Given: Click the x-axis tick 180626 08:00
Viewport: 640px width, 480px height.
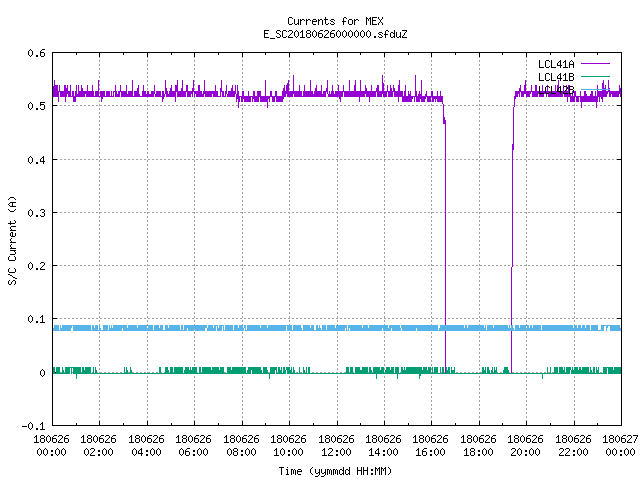Looking at the screenshot, I should (x=242, y=446).
